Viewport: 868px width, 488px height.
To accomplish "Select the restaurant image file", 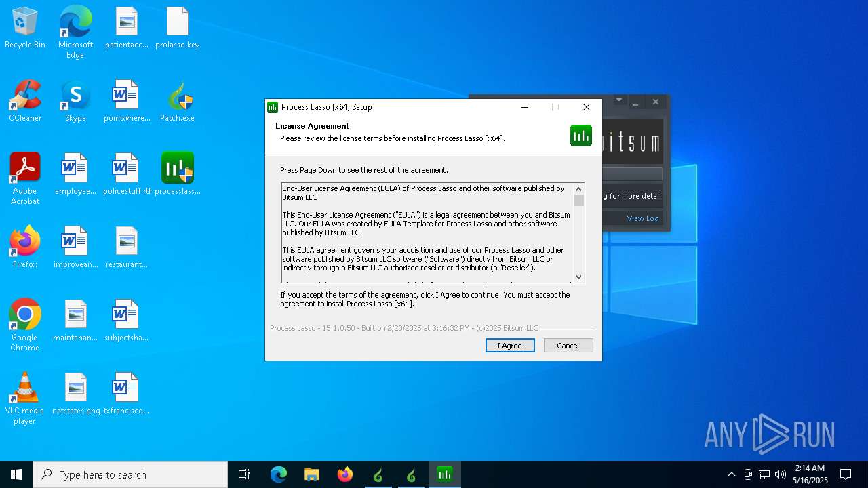I will (x=127, y=248).
